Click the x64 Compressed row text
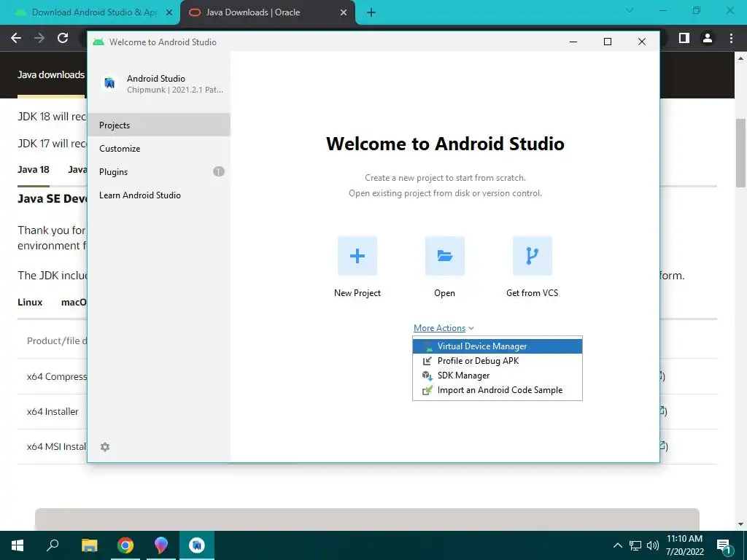The height and width of the screenshot is (560, 747). pyautogui.click(x=57, y=376)
